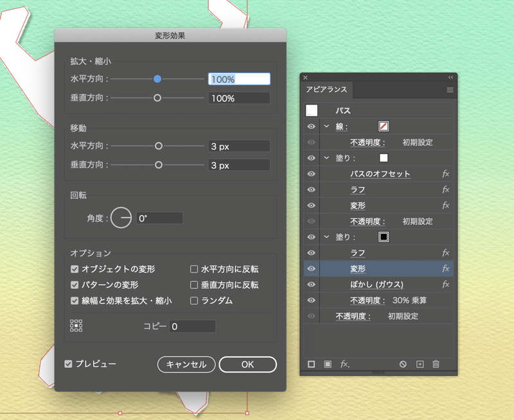The height and width of the screenshot is (420, 514).
Task: Open the fx effects menu in Appearance panel
Action: coord(344,364)
